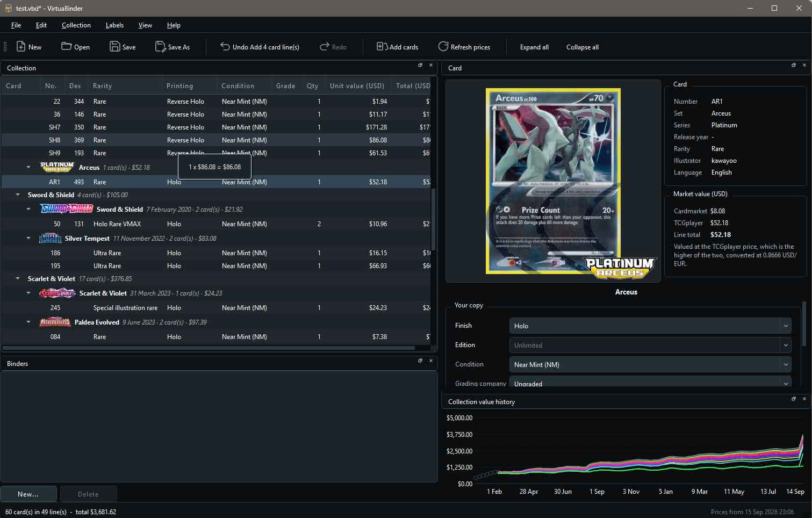The height and width of the screenshot is (518, 812).
Task: Click the Collection vertical scrollbar
Action: pyautogui.click(x=433, y=219)
